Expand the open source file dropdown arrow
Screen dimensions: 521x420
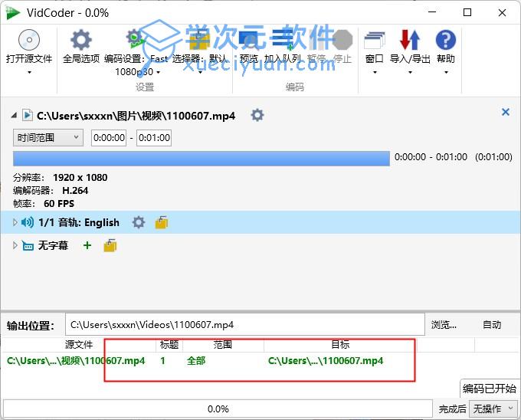(x=29, y=72)
